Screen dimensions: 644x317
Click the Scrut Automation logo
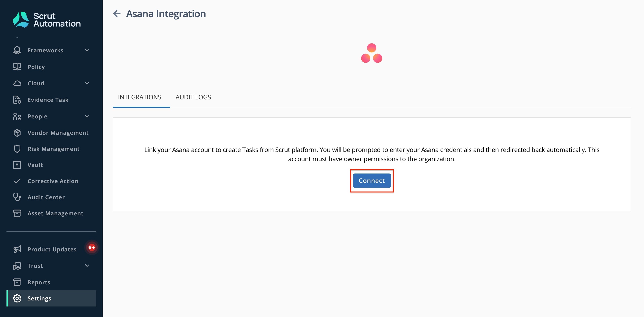(x=47, y=19)
